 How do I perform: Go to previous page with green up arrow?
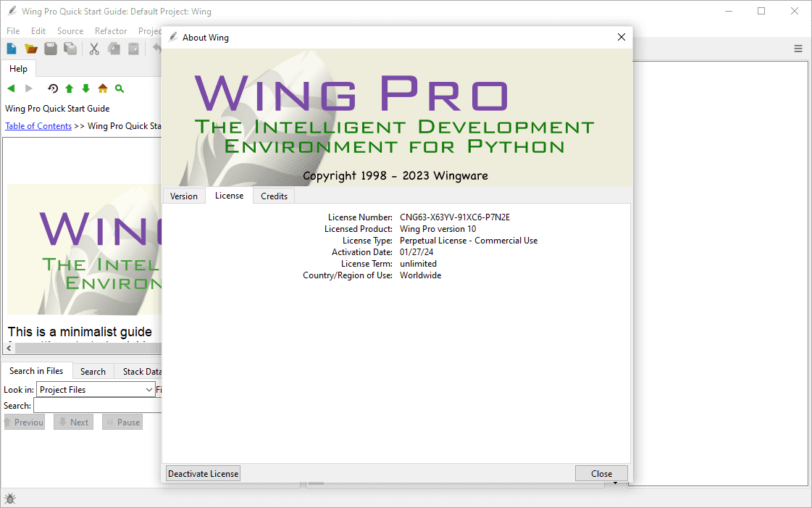pyautogui.click(x=70, y=88)
